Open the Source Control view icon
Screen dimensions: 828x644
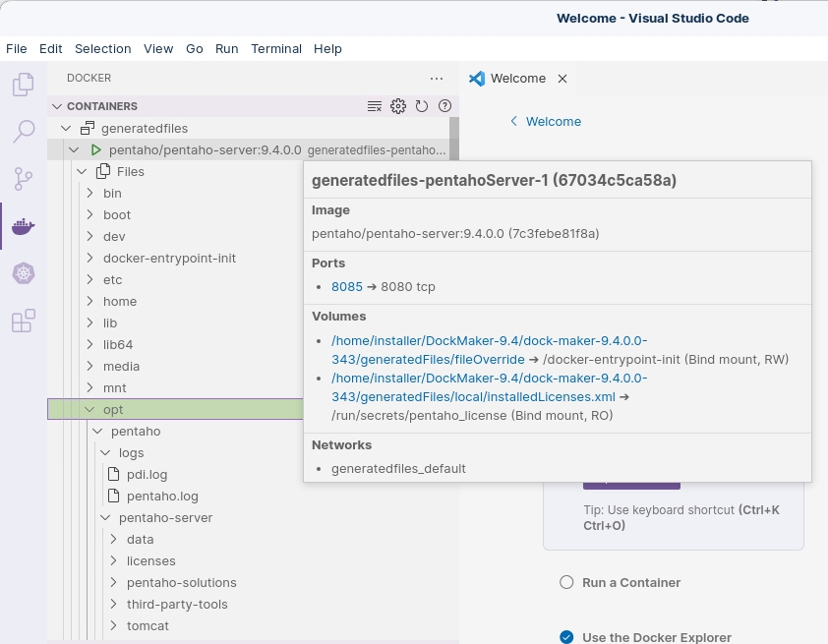(x=23, y=179)
